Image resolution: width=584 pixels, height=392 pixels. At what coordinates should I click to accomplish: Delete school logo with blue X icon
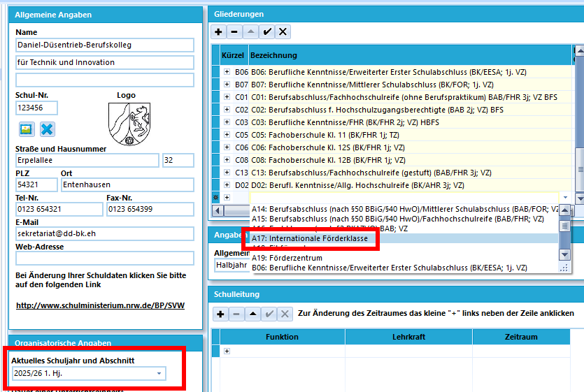tap(47, 129)
